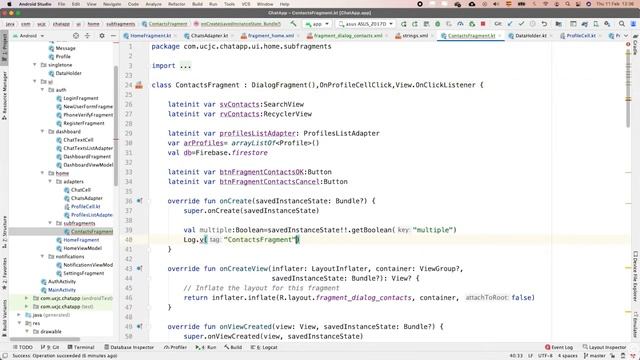Viewport: 640px width, 360px height.
Task: Collapse the auth folder in tree
Action: click(42, 90)
